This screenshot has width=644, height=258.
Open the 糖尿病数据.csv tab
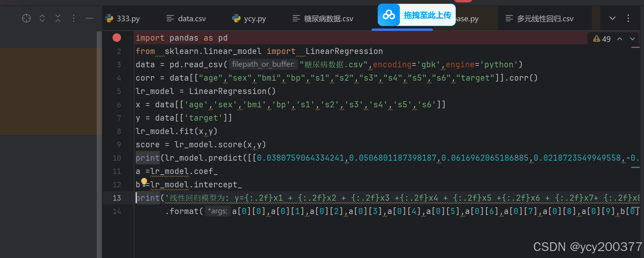click(x=323, y=18)
